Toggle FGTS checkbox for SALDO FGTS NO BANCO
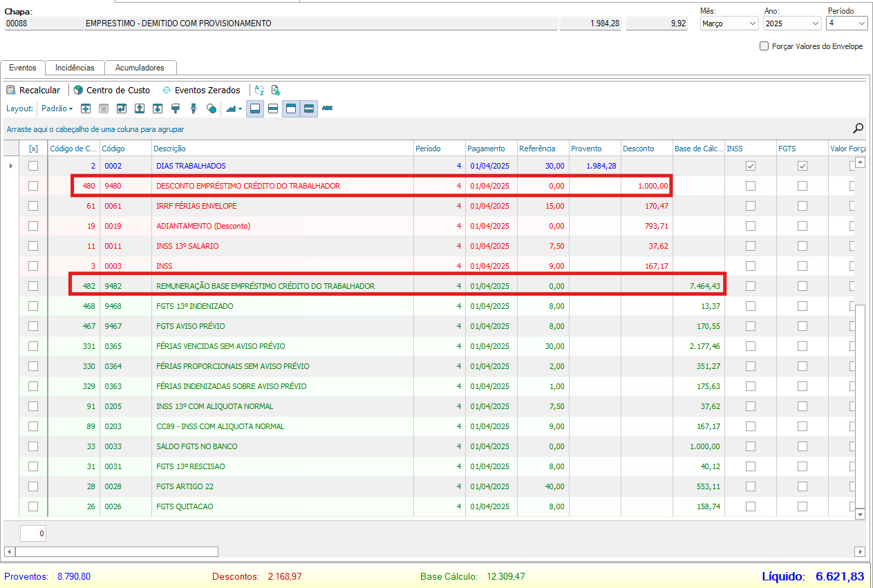Image resolution: width=873 pixels, height=588 pixels. pos(802,446)
